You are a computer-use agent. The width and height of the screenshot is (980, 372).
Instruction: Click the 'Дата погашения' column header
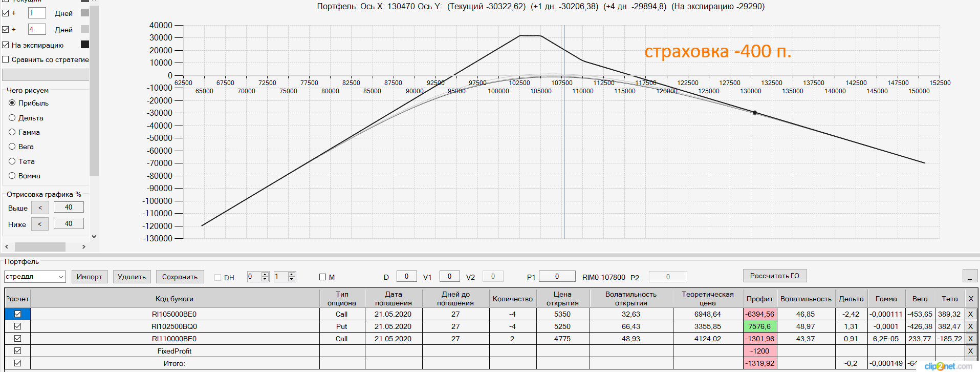tap(393, 299)
